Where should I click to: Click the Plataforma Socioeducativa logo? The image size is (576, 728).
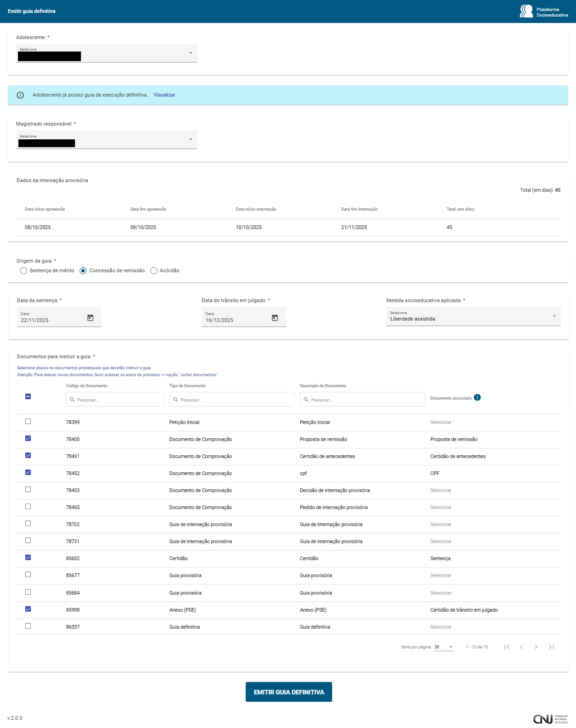click(x=544, y=11)
